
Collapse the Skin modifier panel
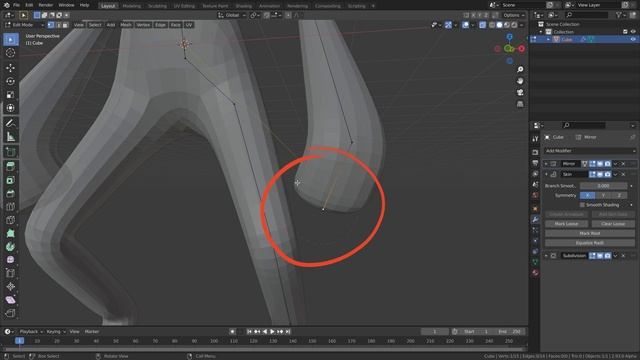pyautogui.click(x=546, y=174)
